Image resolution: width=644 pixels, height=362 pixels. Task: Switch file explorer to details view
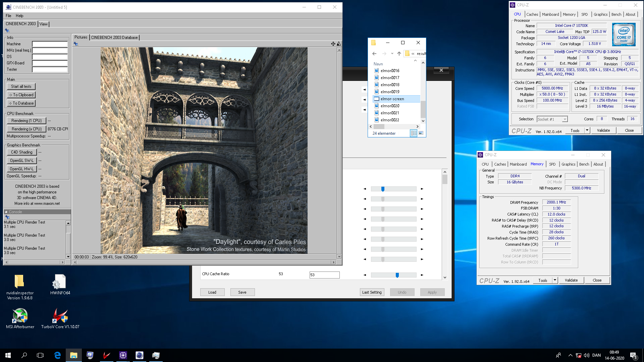[x=414, y=133]
